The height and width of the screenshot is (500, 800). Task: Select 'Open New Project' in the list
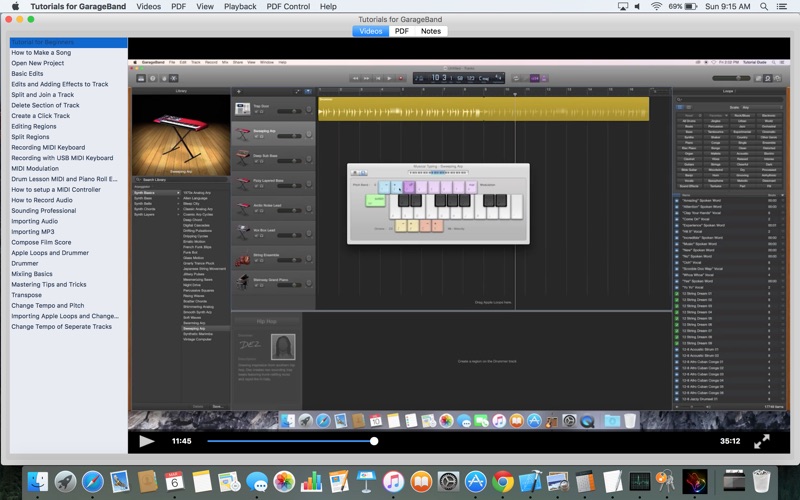(x=68, y=63)
